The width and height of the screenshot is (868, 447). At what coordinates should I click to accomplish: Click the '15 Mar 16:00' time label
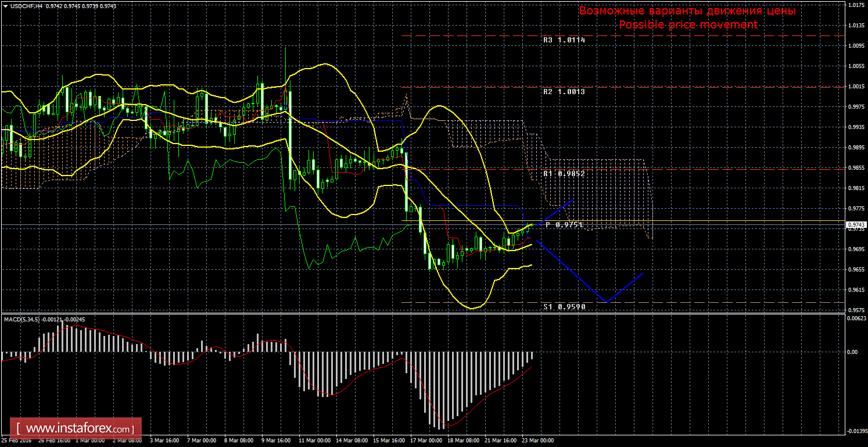coord(389,441)
